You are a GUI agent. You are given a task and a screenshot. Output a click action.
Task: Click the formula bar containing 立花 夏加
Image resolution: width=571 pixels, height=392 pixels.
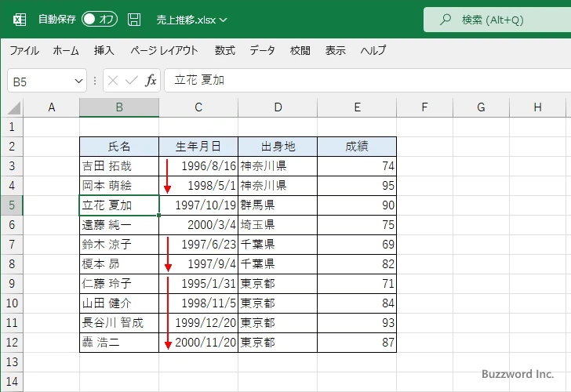pyautogui.click(x=368, y=81)
